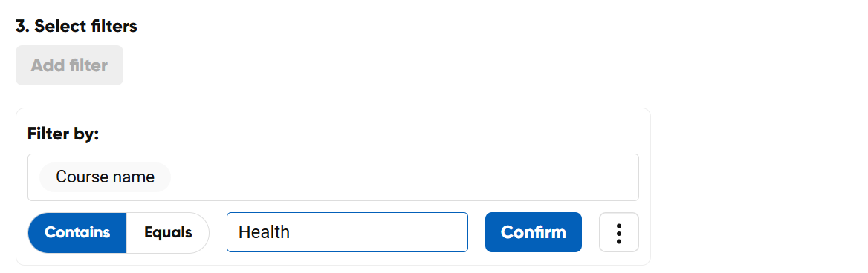Keep partial matching via the Contains segment
The height and width of the screenshot is (273, 868).
coord(77,233)
